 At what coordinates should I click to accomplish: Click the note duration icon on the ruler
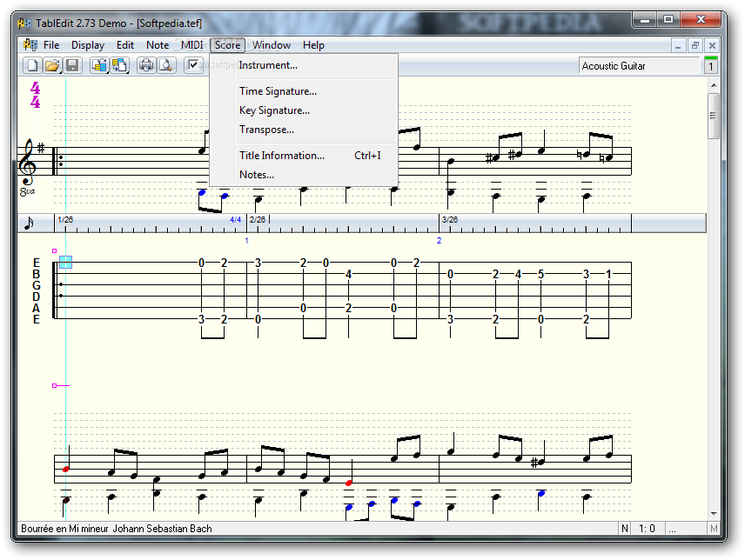(29, 223)
